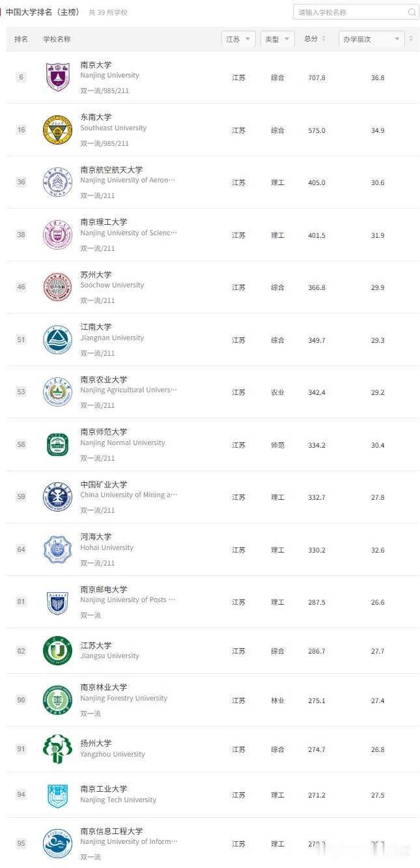This screenshot has height=868, width=420.
Task: Open the 南京大学 name link
Action: pyautogui.click(x=96, y=65)
